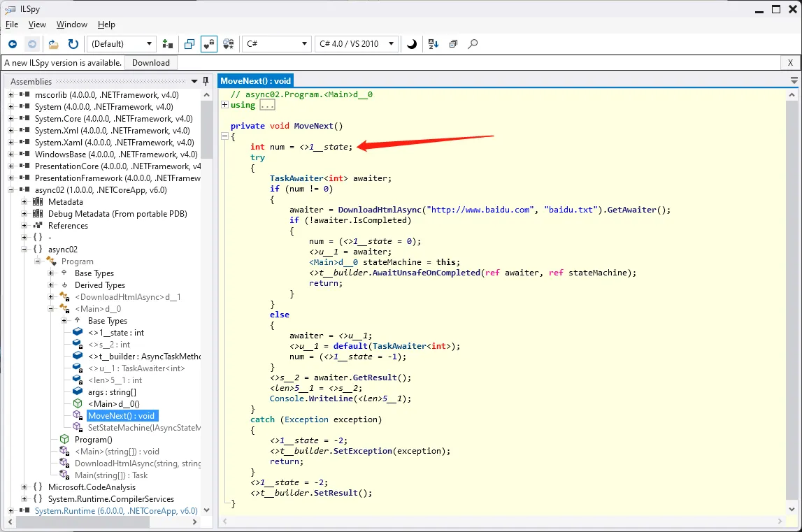Toggle show only public types and members

tap(189, 44)
